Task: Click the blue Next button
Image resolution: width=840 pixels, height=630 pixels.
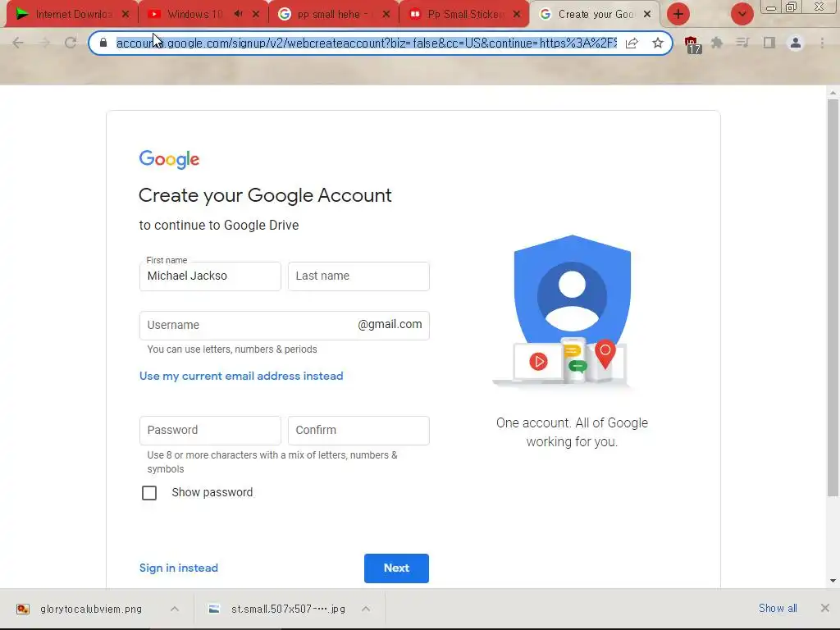Action: tap(396, 568)
